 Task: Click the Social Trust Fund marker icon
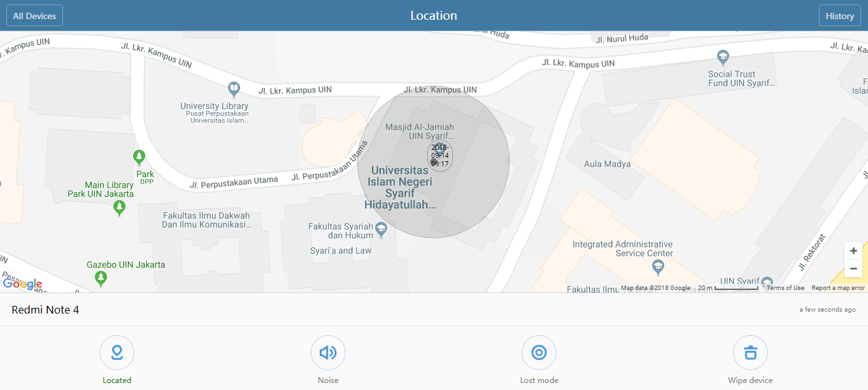(722, 57)
